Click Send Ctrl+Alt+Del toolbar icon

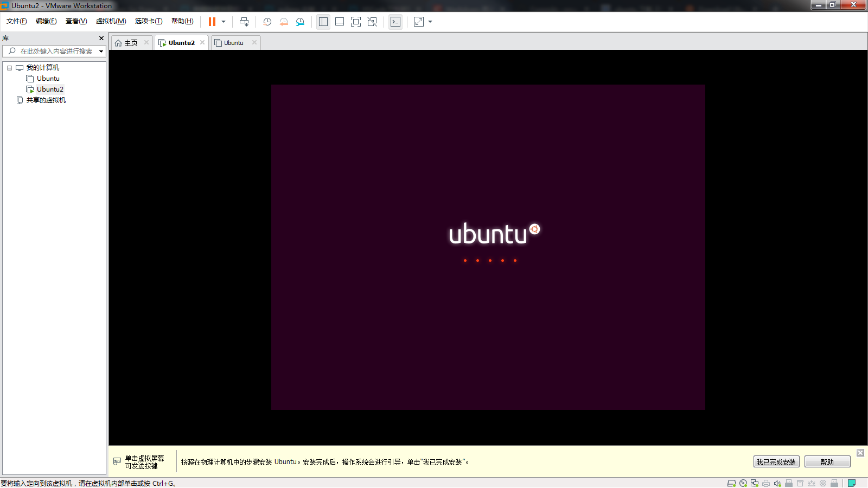click(x=244, y=22)
